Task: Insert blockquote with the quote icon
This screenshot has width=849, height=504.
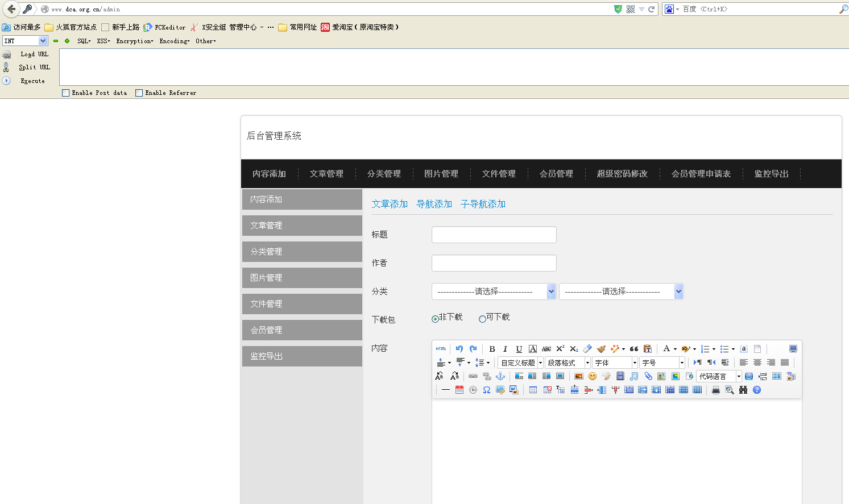Action: (634, 349)
